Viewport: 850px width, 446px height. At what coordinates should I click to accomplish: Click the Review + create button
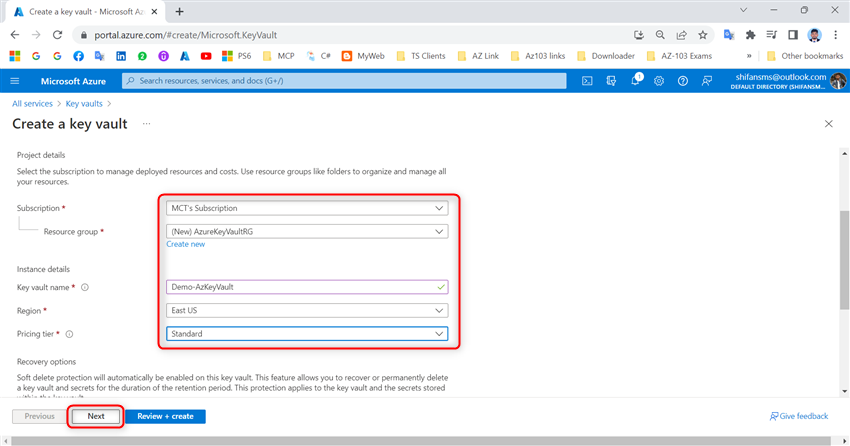tap(165, 416)
